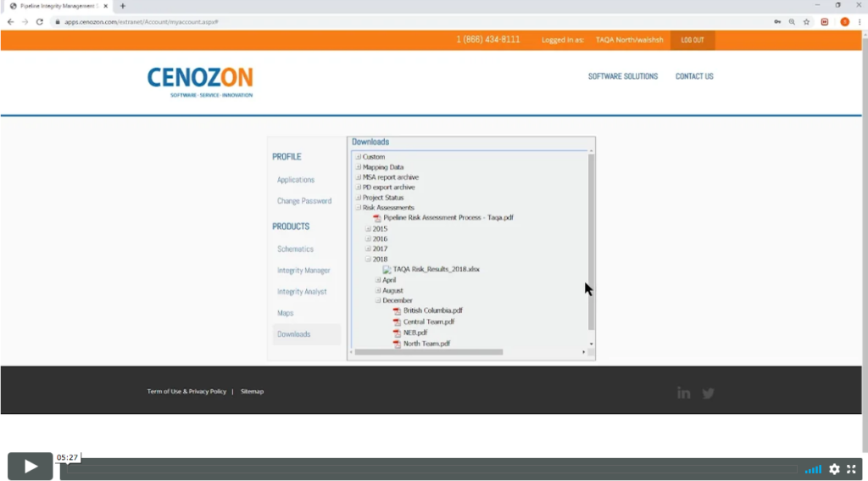Close the Pipeline Integrity Management tab

coord(106,6)
